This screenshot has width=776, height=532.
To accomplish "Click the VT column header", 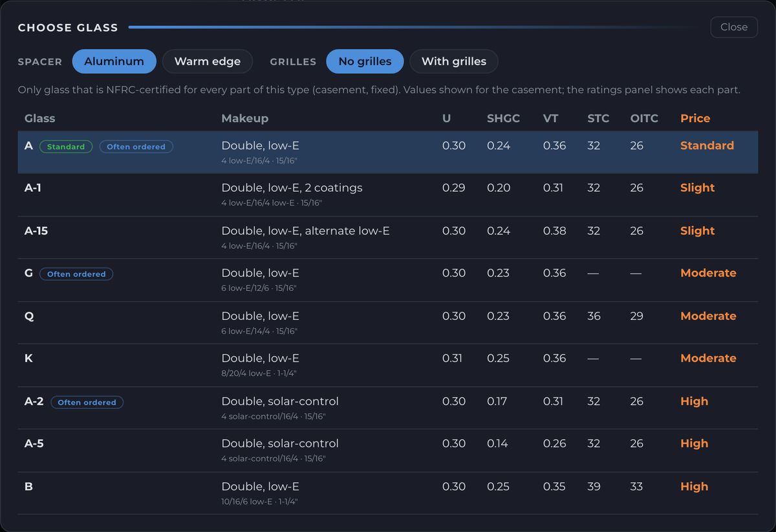I will (x=550, y=118).
